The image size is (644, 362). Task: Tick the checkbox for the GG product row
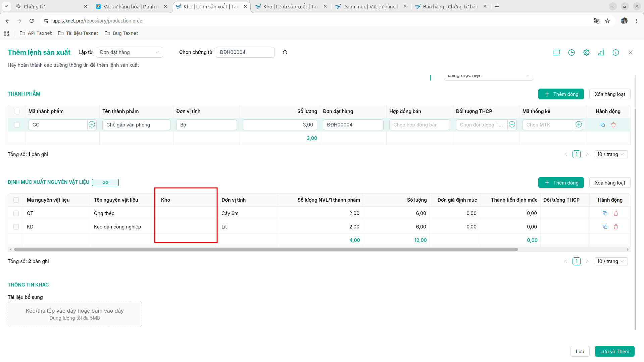coord(17,125)
